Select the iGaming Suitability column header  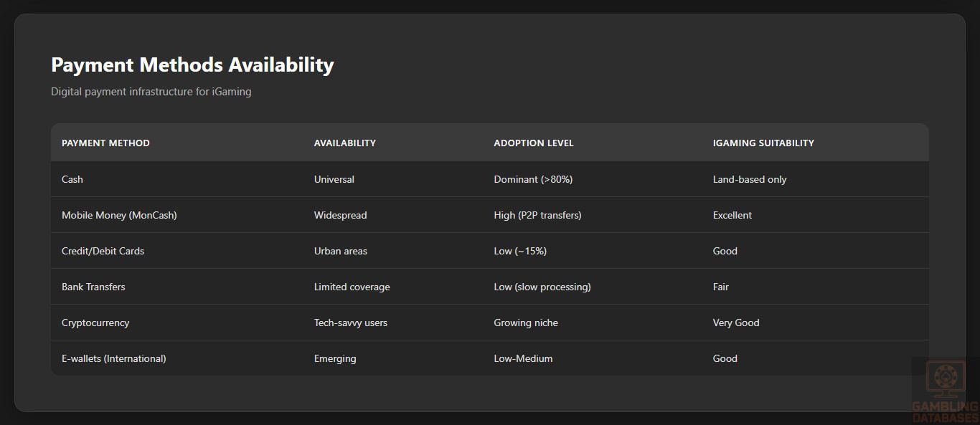(763, 143)
